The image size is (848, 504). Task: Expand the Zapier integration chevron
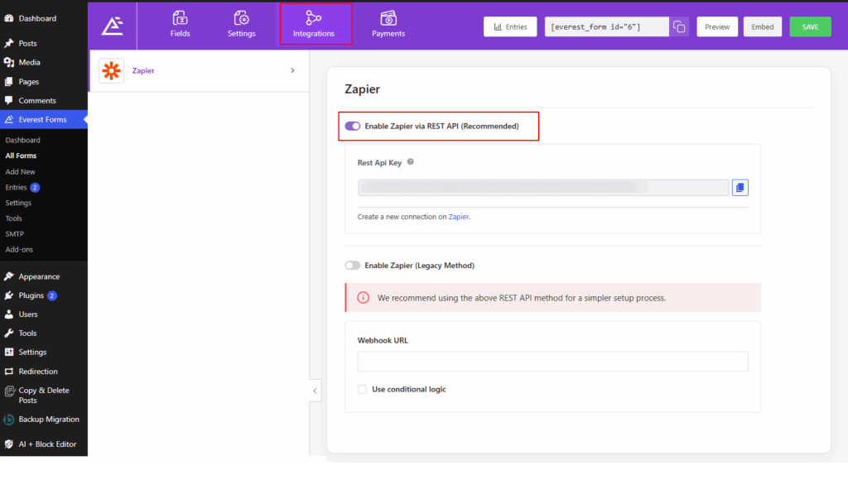click(x=291, y=70)
